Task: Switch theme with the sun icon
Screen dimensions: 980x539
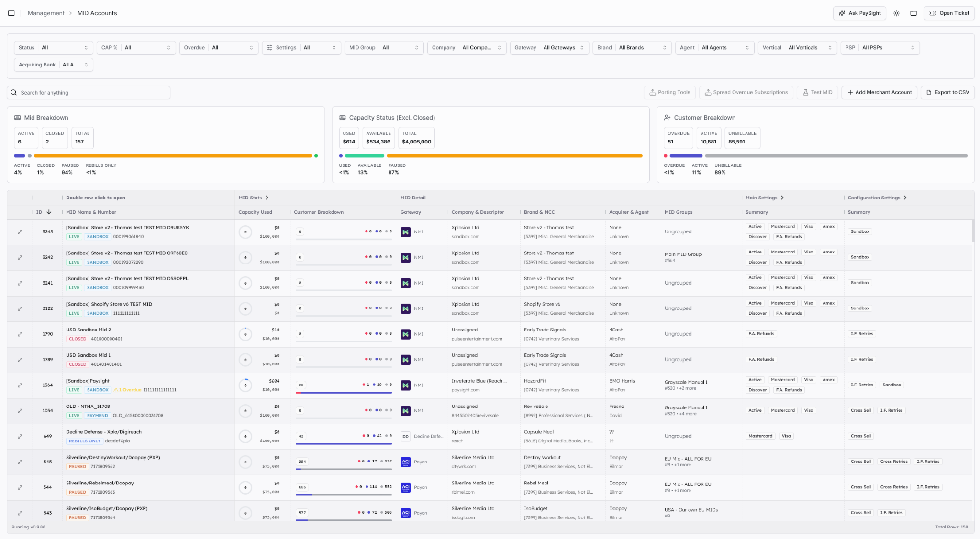Action: coord(896,13)
